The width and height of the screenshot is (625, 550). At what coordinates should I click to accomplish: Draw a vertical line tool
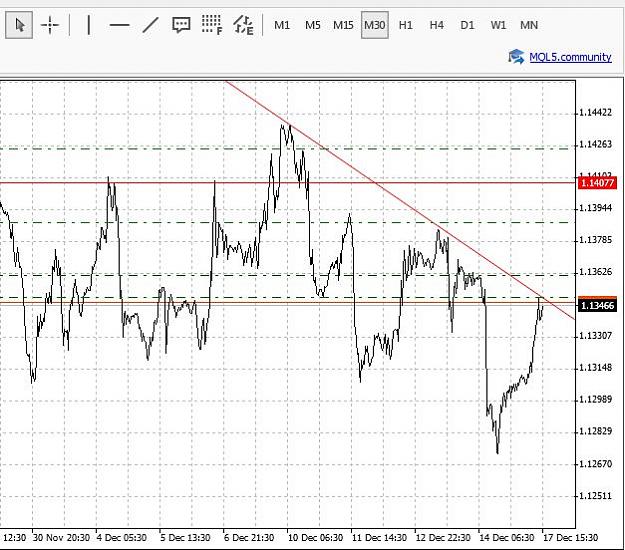(88, 26)
